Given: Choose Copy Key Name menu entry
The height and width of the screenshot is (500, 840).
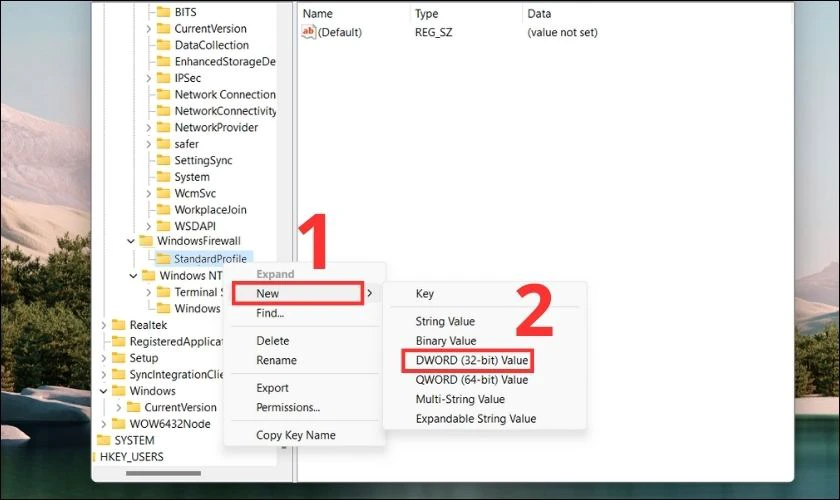Looking at the screenshot, I should point(296,435).
